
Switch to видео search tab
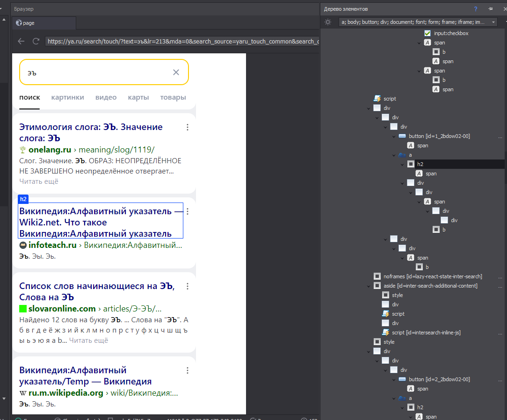pyautogui.click(x=106, y=97)
